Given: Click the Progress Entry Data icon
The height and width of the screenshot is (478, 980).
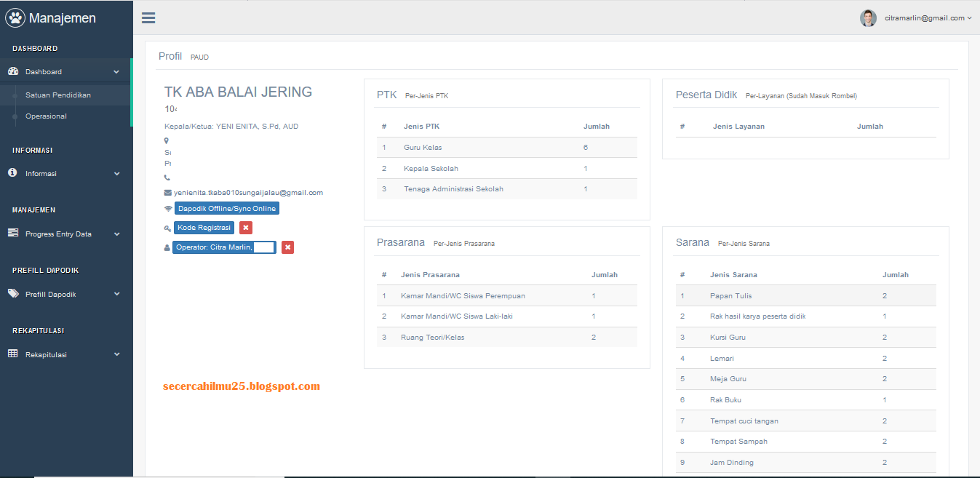Looking at the screenshot, I should pos(13,234).
